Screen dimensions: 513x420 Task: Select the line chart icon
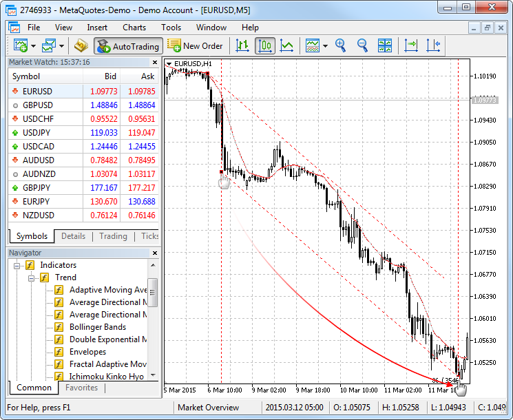click(287, 45)
